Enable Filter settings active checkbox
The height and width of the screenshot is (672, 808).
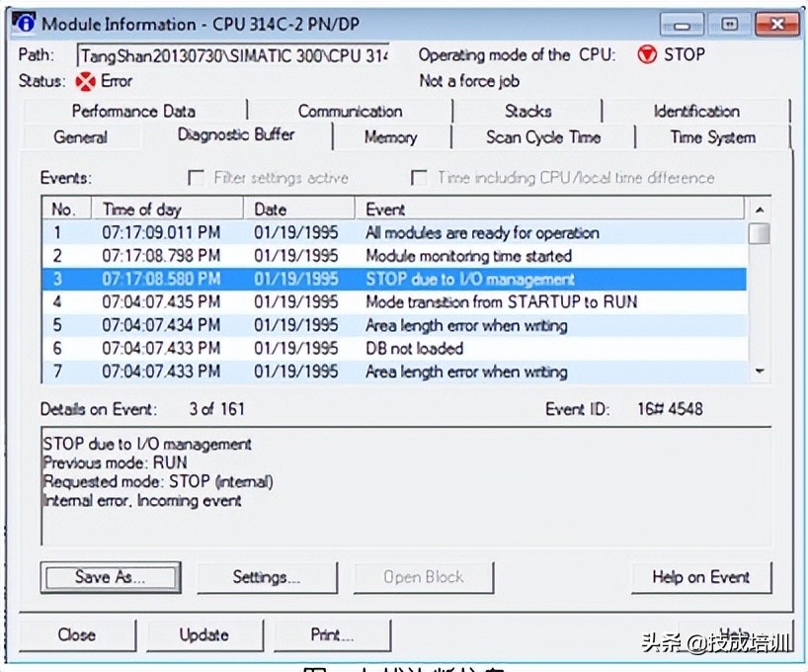[x=196, y=178]
